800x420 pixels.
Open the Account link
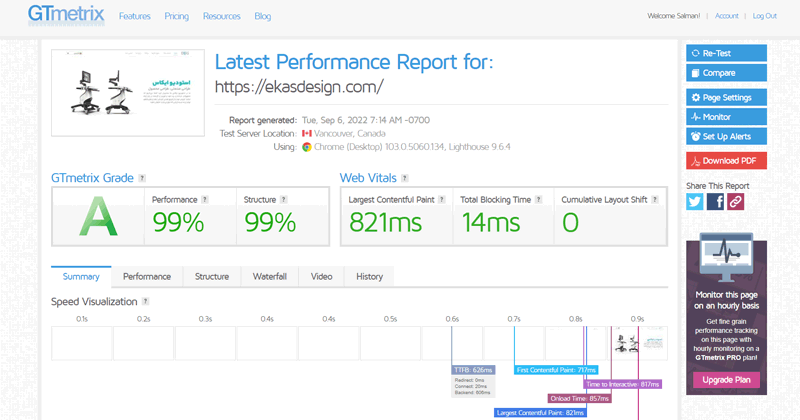click(727, 16)
